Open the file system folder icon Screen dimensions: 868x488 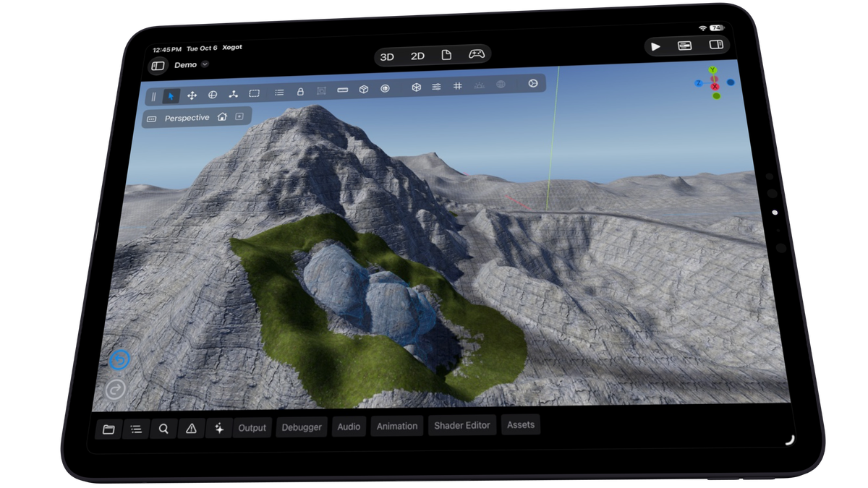(x=109, y=429)
